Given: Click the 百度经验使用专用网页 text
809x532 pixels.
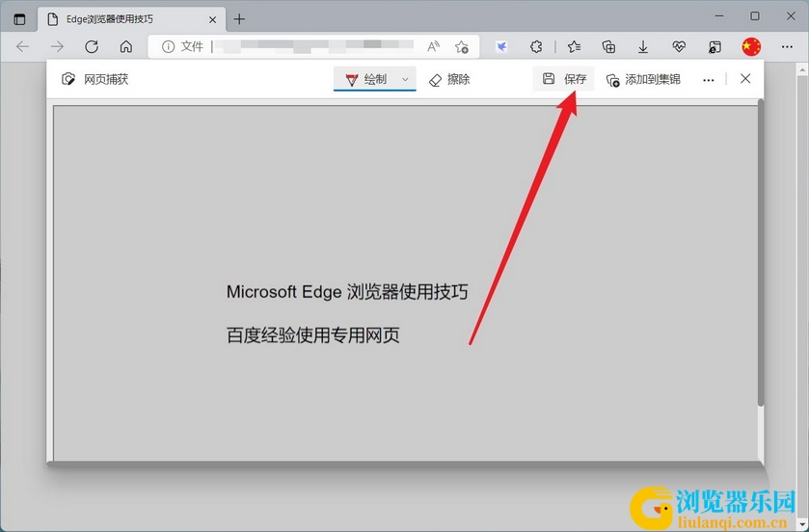Looking at the screenshot, I should pyautogui.click(x=313, y=335).
